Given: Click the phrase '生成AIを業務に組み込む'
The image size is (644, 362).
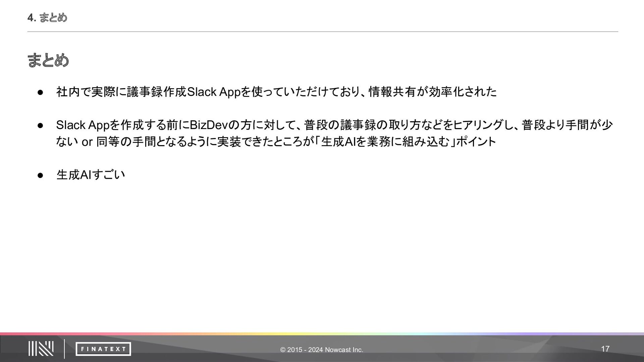Looking at the screenshot, I should (x=385, y=142).
